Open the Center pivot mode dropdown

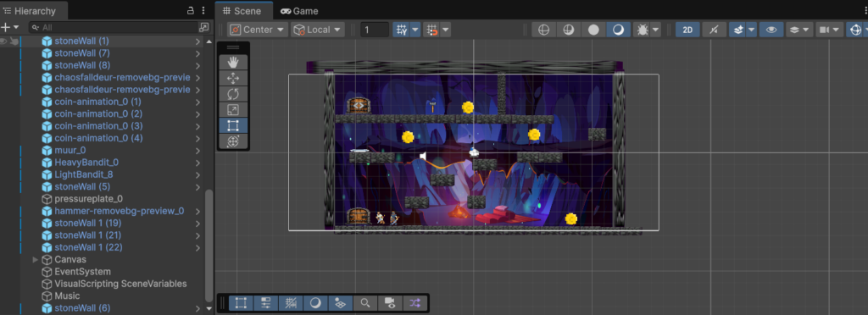258,30
